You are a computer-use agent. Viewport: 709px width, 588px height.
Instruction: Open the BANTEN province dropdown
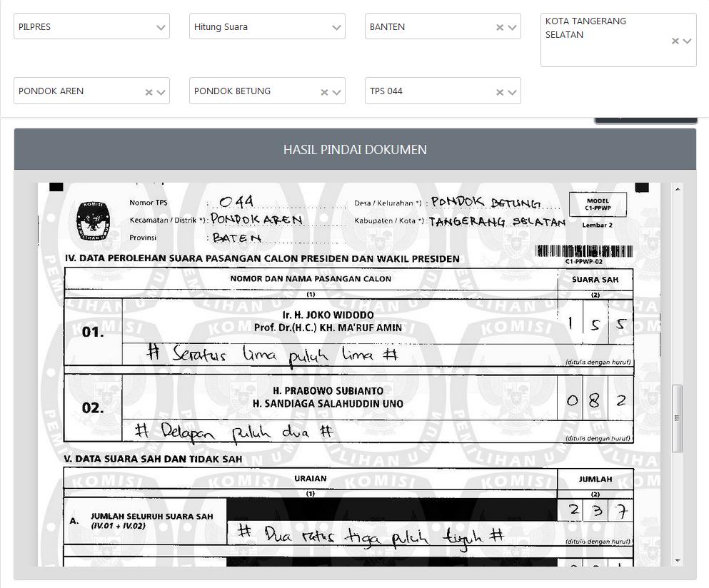pyautogui.click(x=443, y=26)
